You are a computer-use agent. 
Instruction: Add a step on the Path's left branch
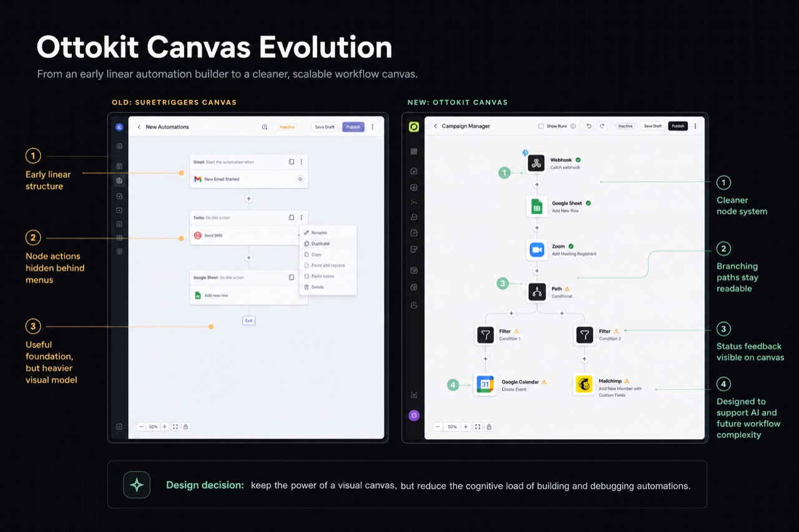click(x=511, y=313)
